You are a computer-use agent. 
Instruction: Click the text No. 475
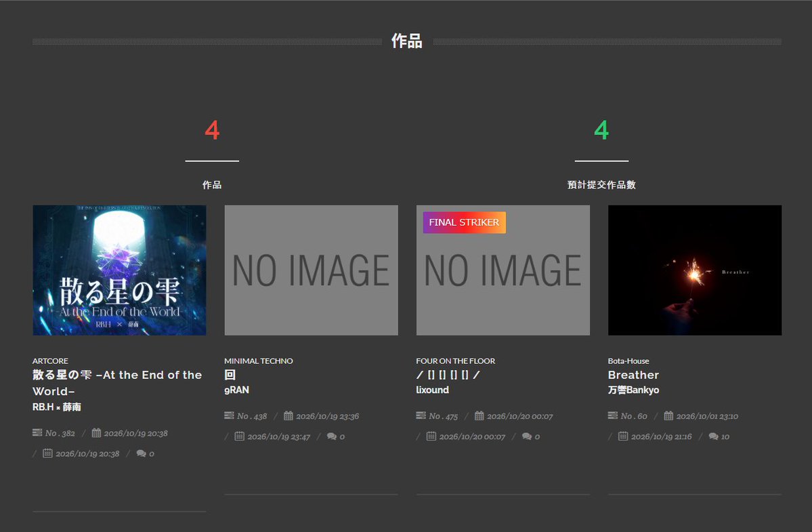[x=444, y=416]
